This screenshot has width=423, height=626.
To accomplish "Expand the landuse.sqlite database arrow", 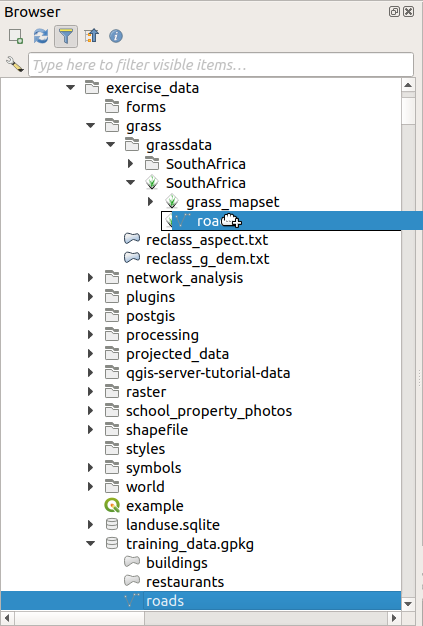I will pos(91,524).
